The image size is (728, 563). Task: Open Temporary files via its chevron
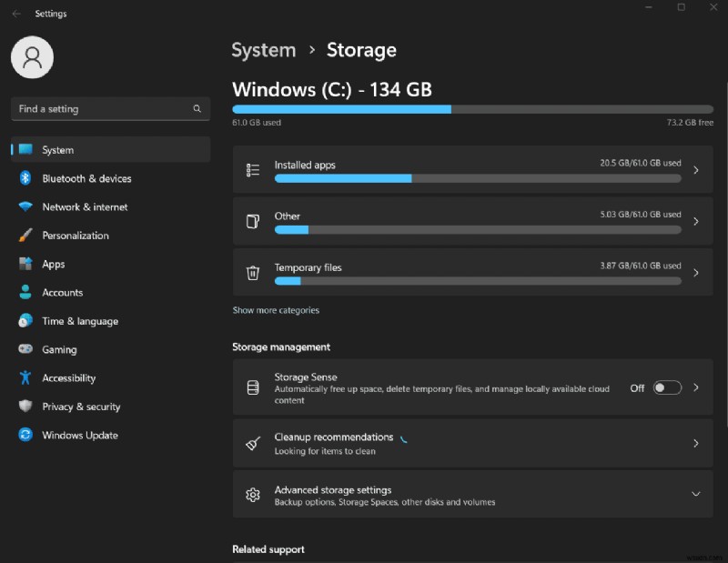click(x=696, y=273)
